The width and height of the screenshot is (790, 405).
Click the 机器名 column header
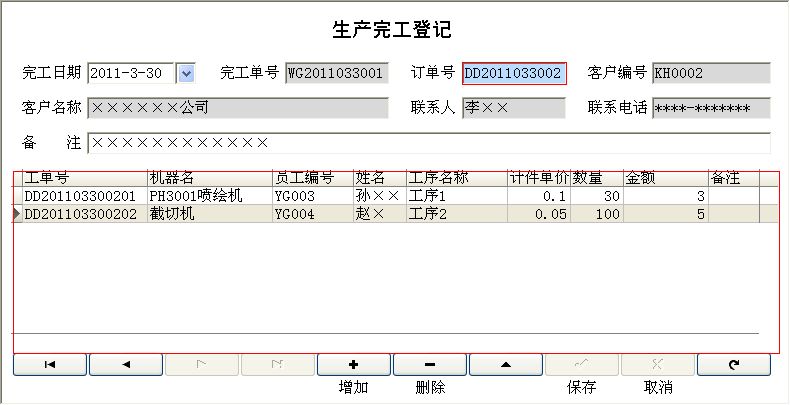[x=210, y=178]
